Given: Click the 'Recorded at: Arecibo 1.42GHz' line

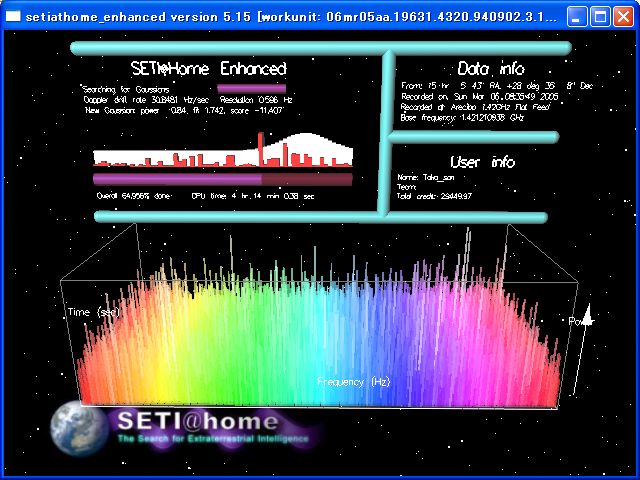Looking at the screenshot, I should (476, 107).
